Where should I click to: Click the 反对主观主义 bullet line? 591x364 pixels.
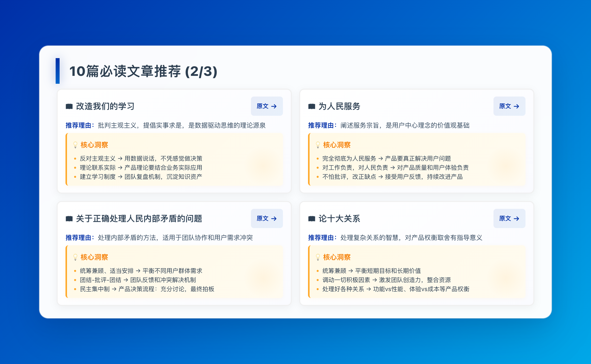141,158
